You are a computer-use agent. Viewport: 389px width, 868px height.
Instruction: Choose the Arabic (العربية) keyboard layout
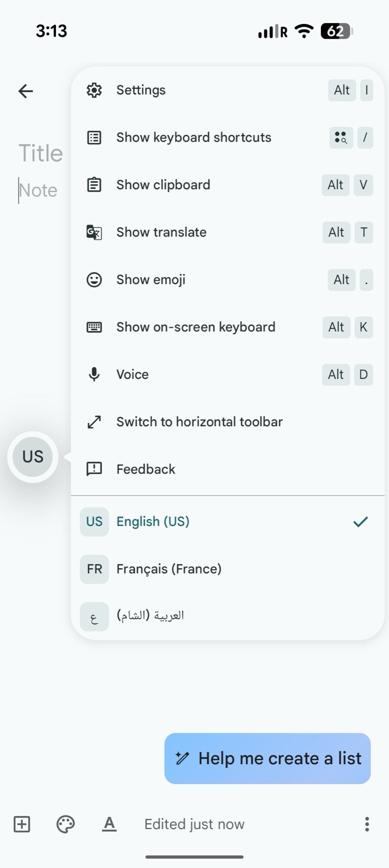(150, 615)
